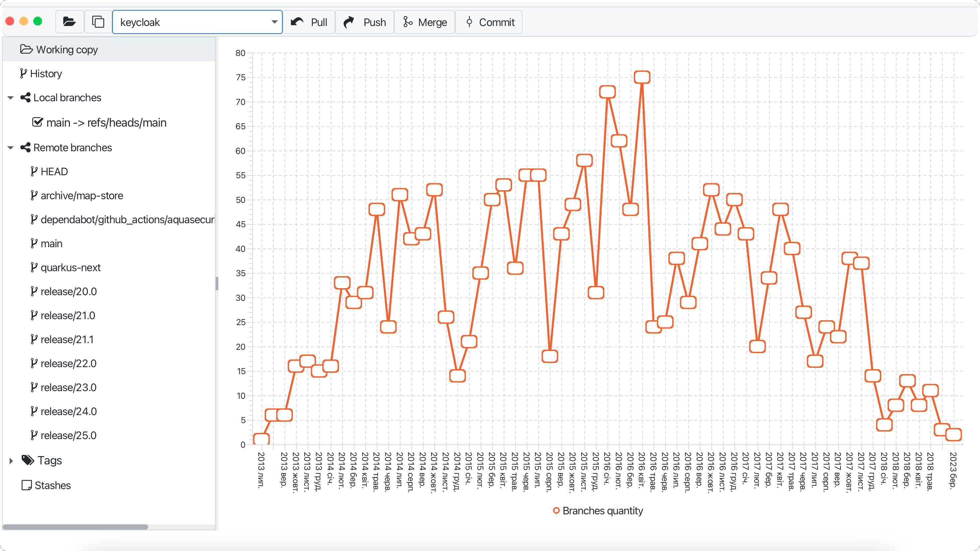Click the Remote branches share icon
This screenshot has height=551, width=980.
(x=26, y=147)
